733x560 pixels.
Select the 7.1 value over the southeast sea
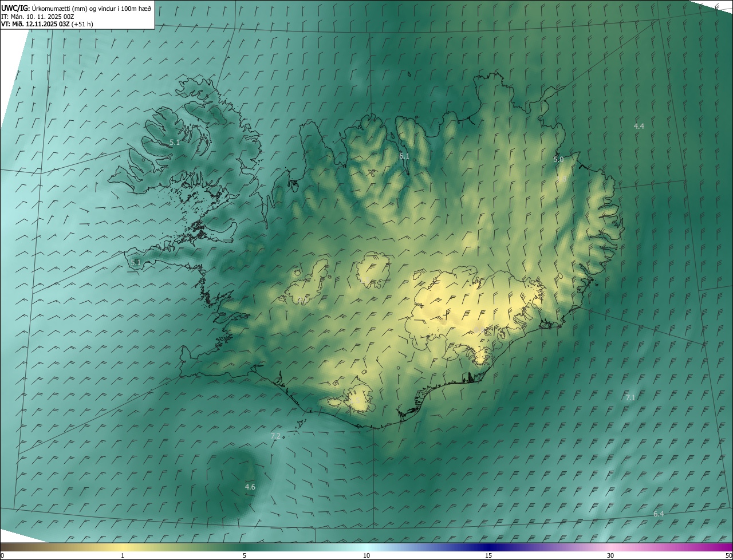click(x=630, y=397)
